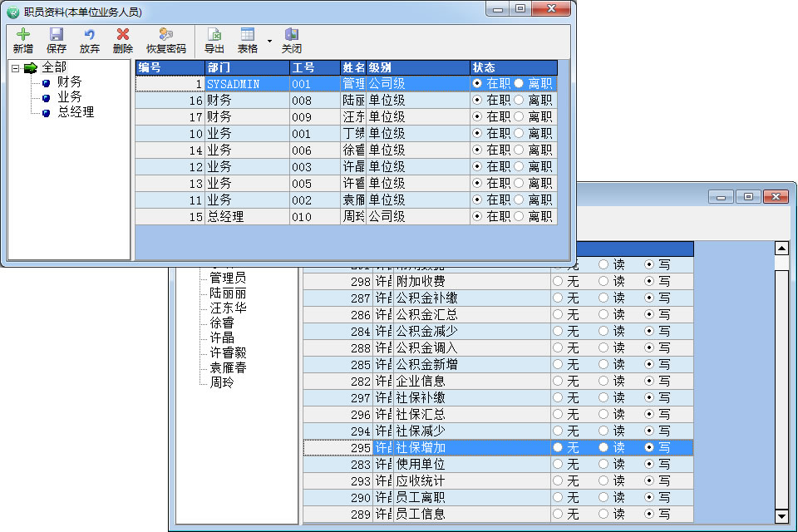Screen dimensions: 798x532
Task: Reset password with the 恢复密码 icon
Action: pyautogui.click(x=166, y=40)
